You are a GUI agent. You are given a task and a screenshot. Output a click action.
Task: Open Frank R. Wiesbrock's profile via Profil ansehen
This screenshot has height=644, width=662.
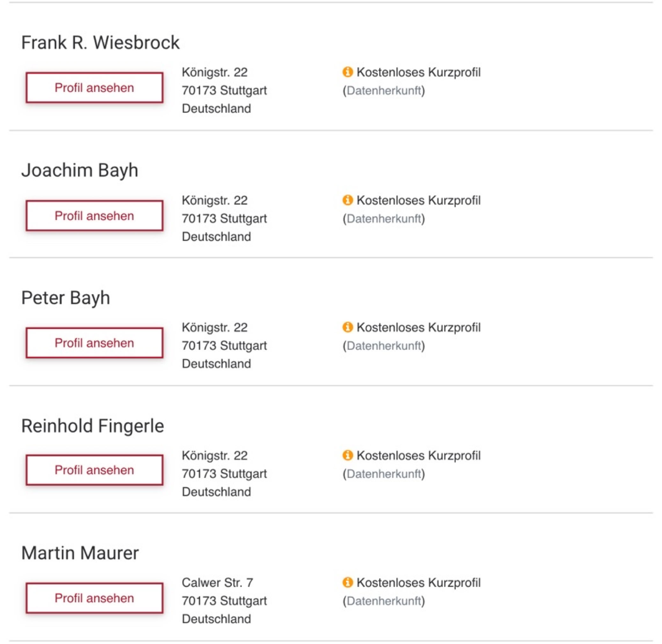[94, 88]
